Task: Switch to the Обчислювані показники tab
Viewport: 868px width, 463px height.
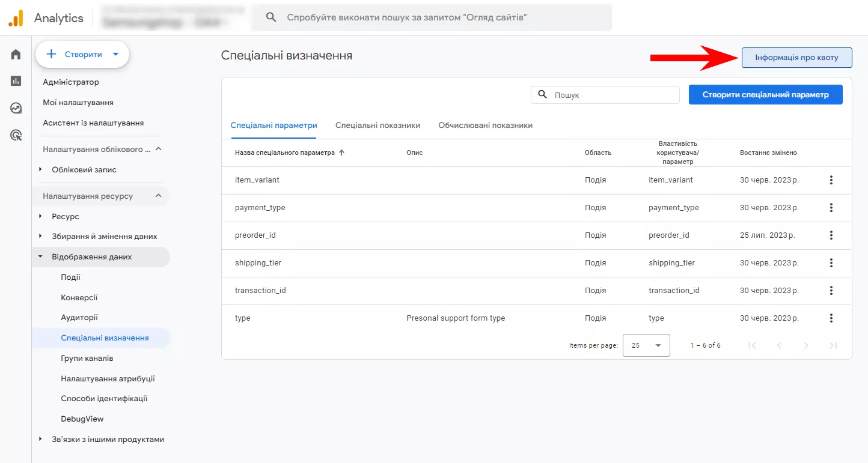Action: coord(485,126)
